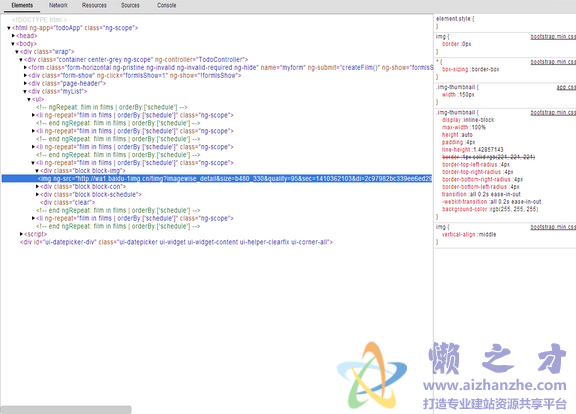Collapse the div class="myList" node
The image size is (576, 414).
coord(25,91)
